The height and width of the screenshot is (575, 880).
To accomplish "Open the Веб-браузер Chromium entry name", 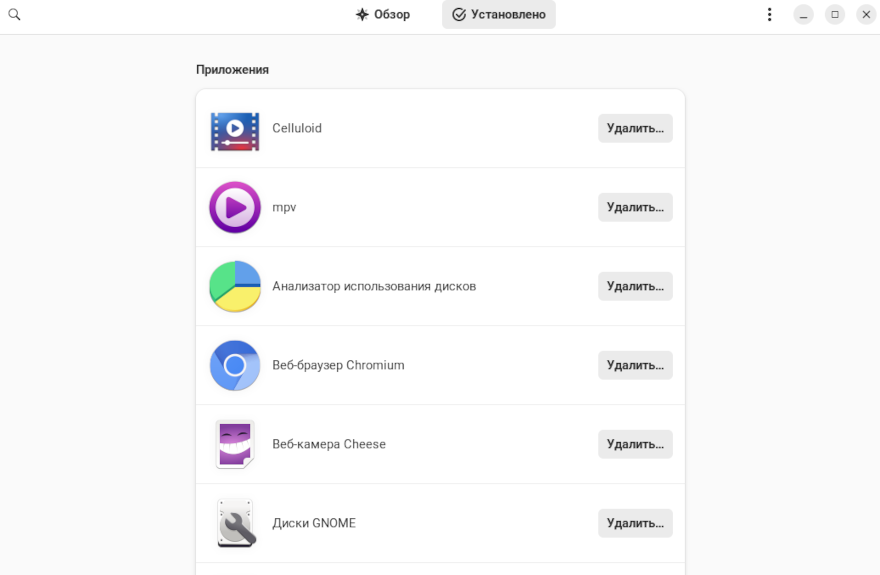I will 338,366.
